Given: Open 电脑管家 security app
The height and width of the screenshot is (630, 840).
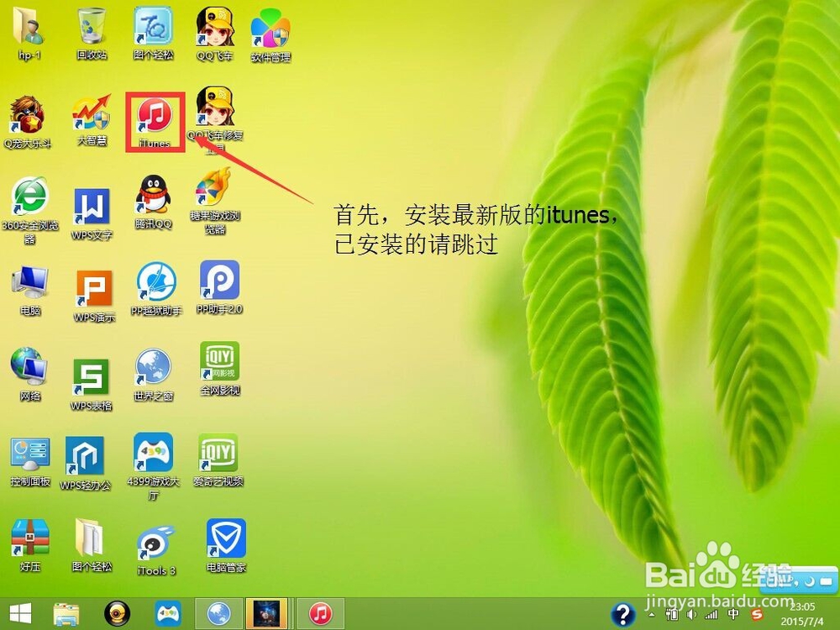Looking at the screenshot, I should tap(226, 545).
